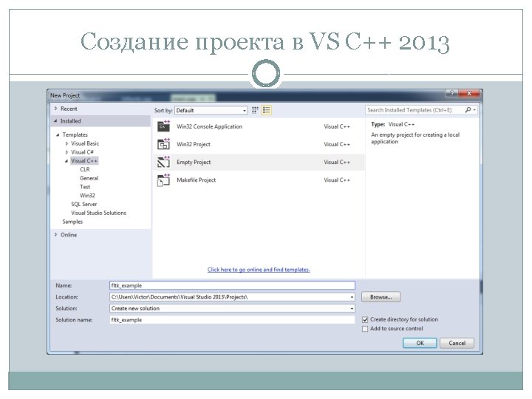Click the Browse... button

click(x=381, y=297)
